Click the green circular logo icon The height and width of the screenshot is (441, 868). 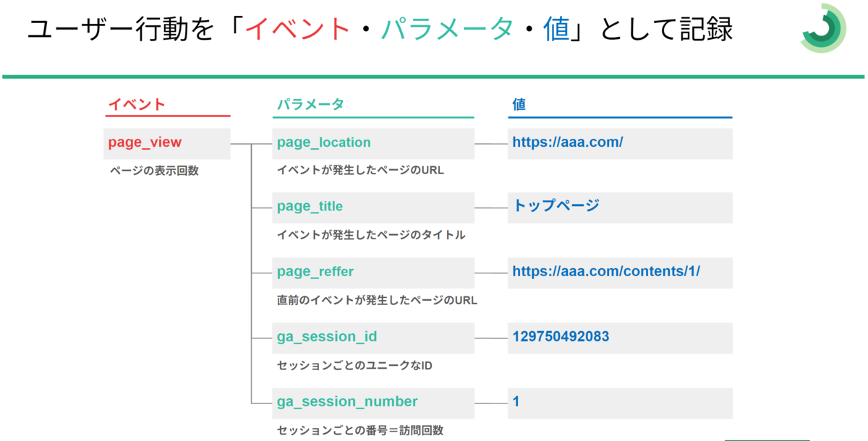(x=823, y=28)
